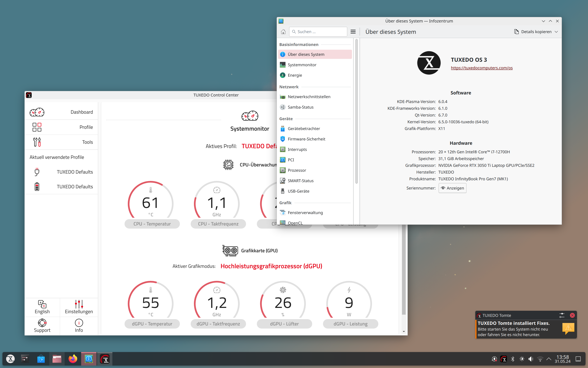Open the TUXEDO application launcher in taskbar
Image resolution: width=588 pixels, height=368 pixels.
coord(10,359)
